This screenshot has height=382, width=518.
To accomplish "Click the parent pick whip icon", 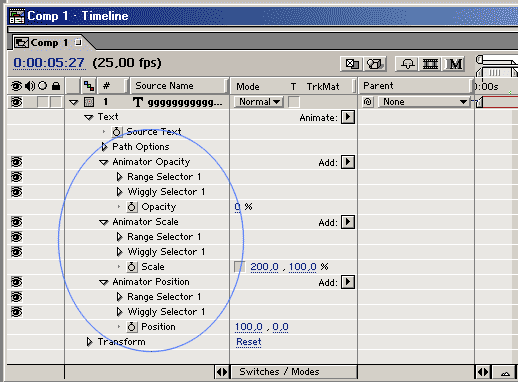I will 368,102.
